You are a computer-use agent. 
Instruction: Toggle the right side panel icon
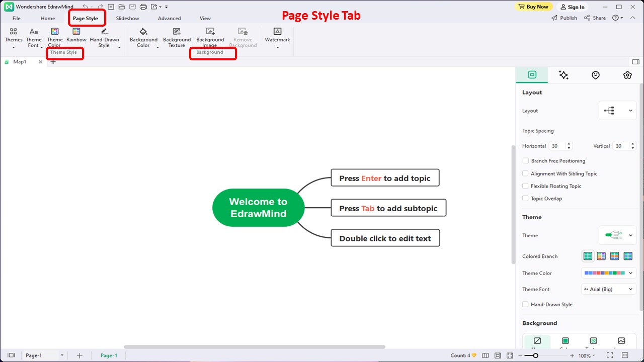635,62
